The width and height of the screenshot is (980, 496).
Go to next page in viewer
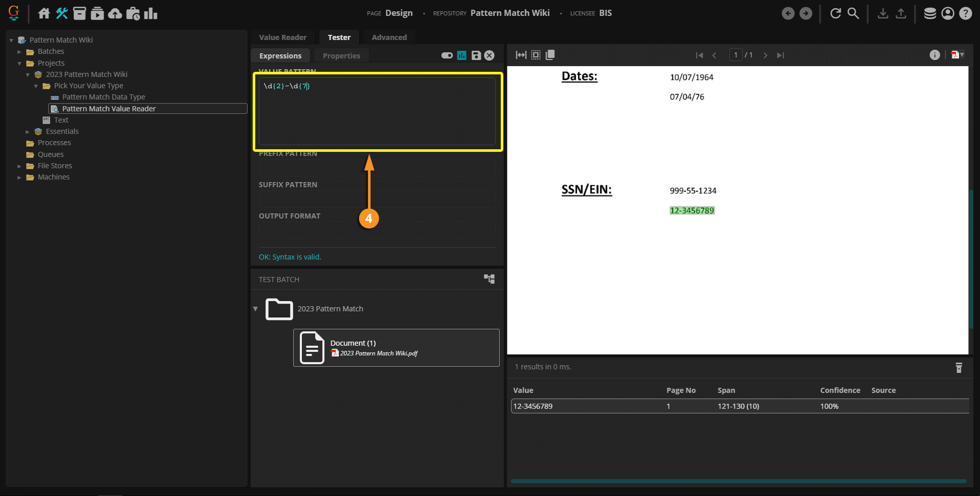click(x=765, y=55)
